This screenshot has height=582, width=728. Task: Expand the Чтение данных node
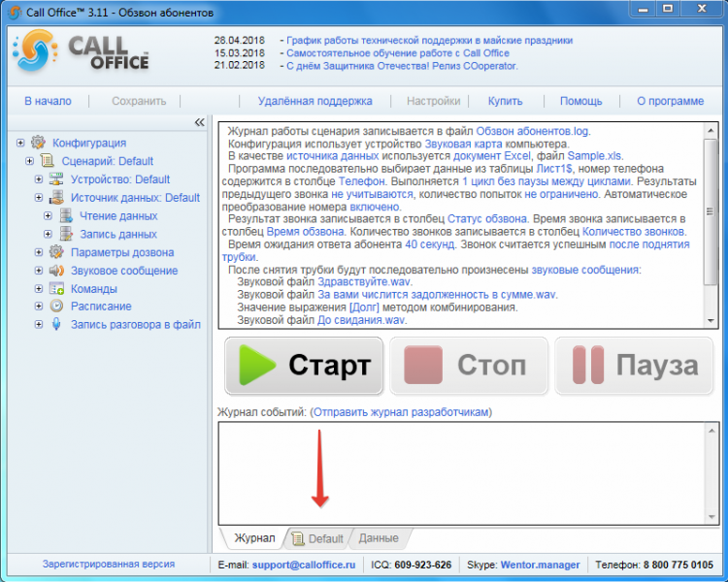(48, 215)
